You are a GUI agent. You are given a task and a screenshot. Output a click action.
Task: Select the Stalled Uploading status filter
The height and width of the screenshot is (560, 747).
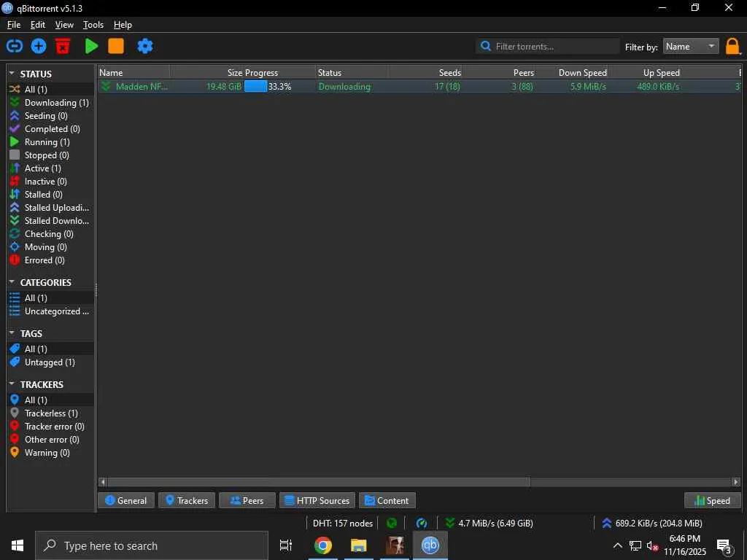[50, 208]
